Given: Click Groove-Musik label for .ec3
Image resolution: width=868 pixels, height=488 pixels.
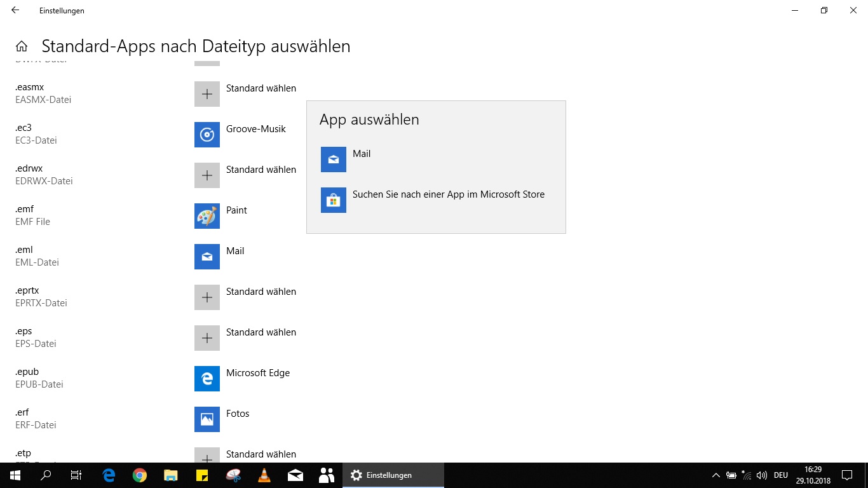Looking at the screenshot, I should (x=256, y=129).
